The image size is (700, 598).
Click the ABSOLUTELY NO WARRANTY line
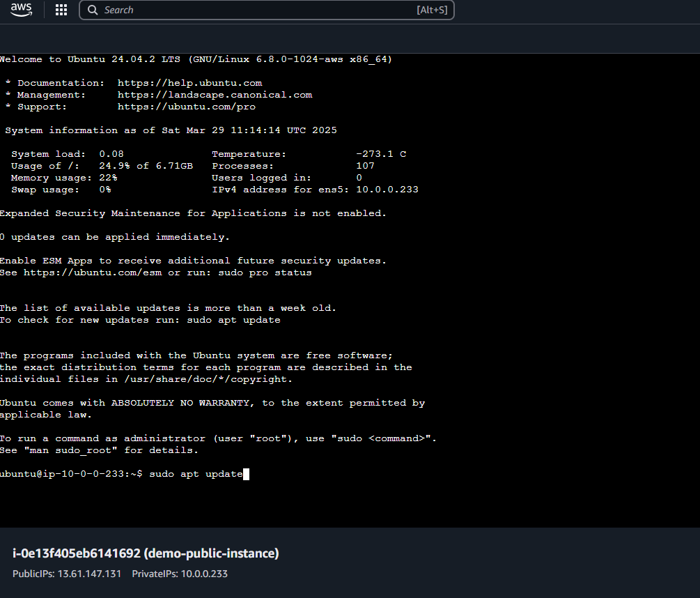[x=212, y=403]
